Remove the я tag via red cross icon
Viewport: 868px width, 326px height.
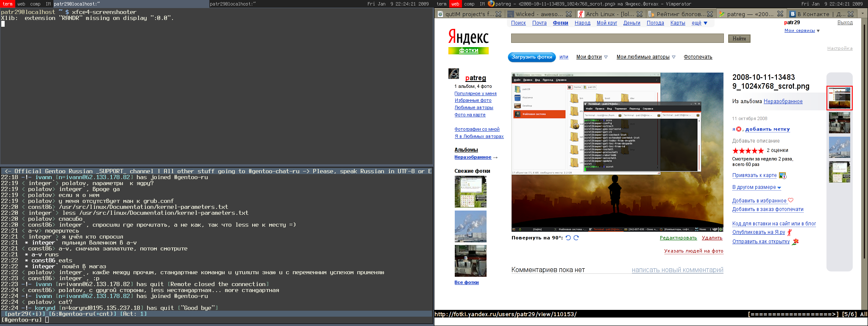[739, 129]
